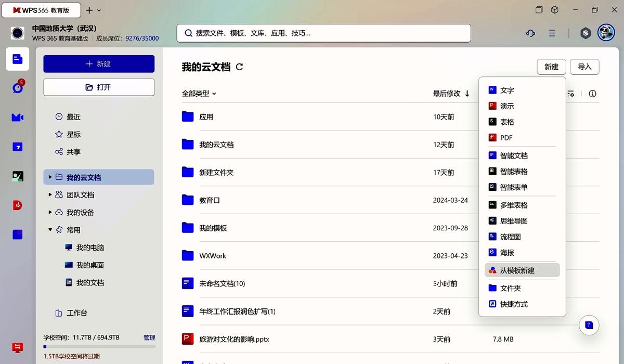Open the dropdown arrow next to new tab plus
Viewport: 624px width, 364px height.
tap(99, 10)
